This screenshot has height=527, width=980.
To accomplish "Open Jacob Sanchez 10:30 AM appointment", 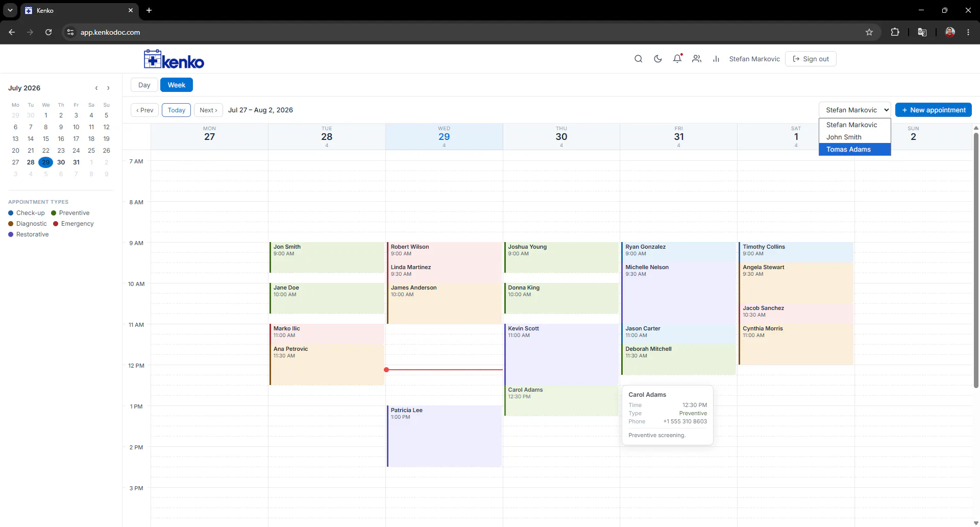I will tap(796, 313).
